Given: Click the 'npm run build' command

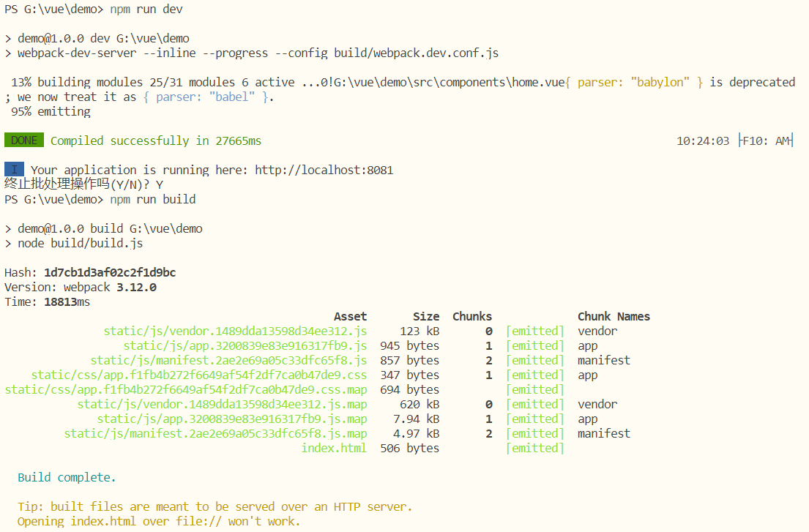Looking at the screenshot, I should [153, 200].
